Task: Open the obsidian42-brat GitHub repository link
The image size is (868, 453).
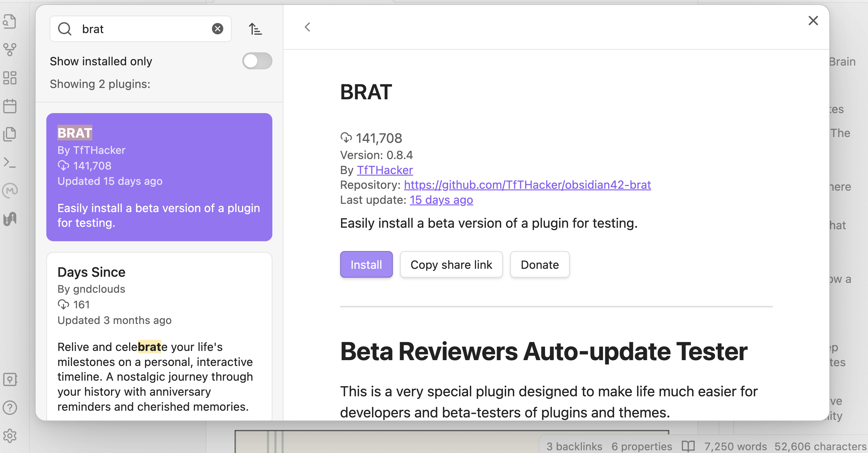Action: pos(527,185)
